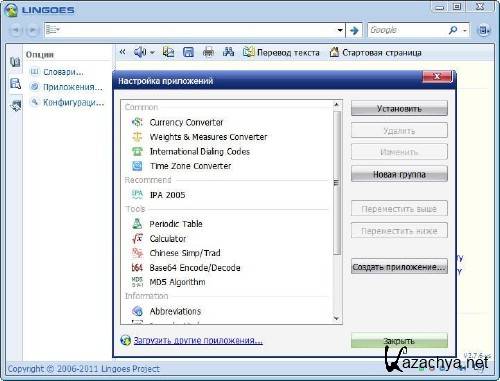The image size is (500, 381).
Task: Click the blue Go arrow button
Action: [354, 31]
